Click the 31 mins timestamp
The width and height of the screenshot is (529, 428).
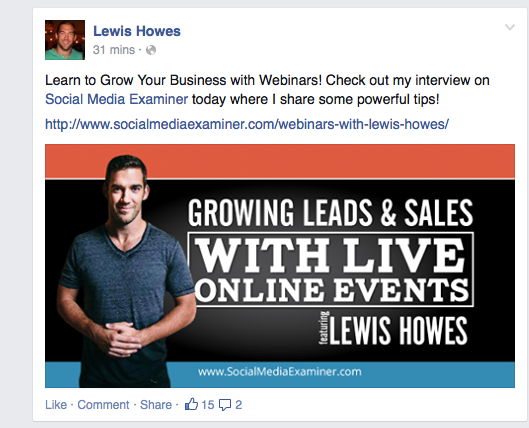pyautogui.click(x=114, y=50)
